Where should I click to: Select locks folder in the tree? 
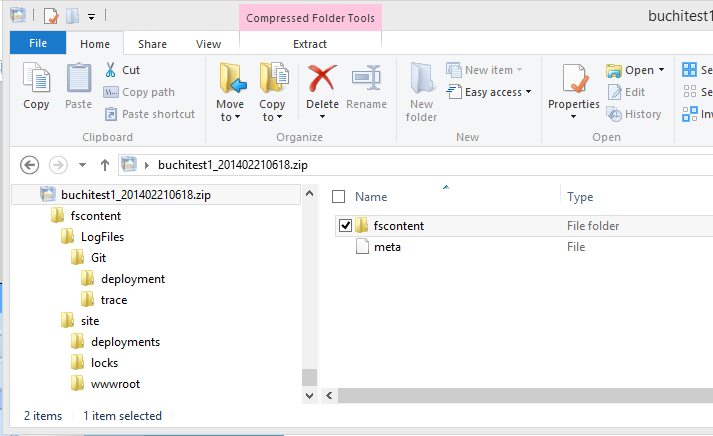point(104,363)
